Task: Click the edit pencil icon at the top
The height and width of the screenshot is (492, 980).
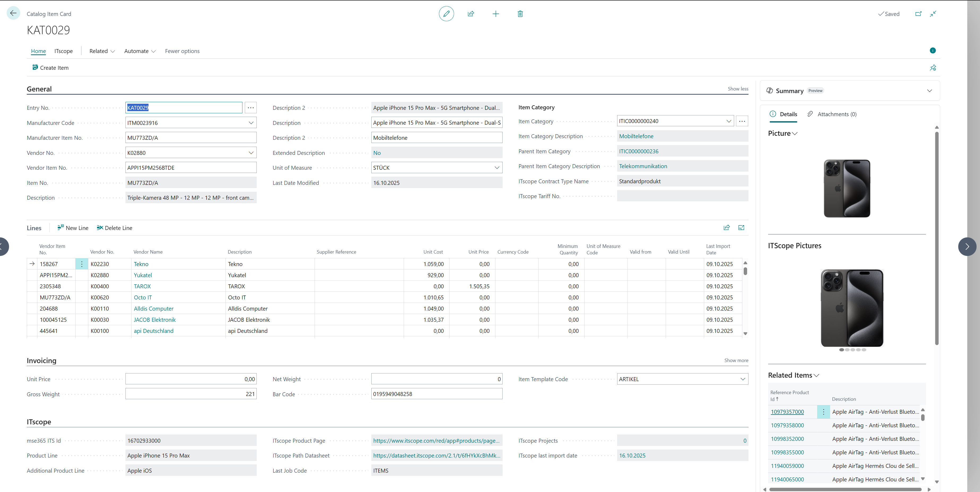Action: point(447,14)
